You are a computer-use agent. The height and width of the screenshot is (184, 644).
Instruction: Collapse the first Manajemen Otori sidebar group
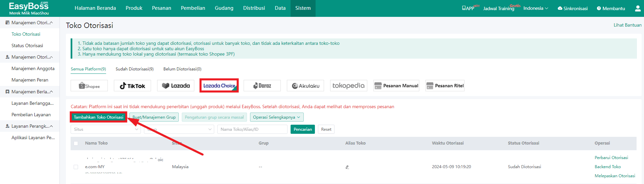pyautogui.click(x=51, y=23)
